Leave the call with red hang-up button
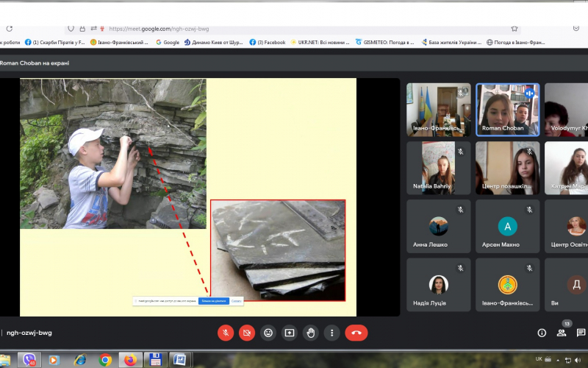 [356, 333]
